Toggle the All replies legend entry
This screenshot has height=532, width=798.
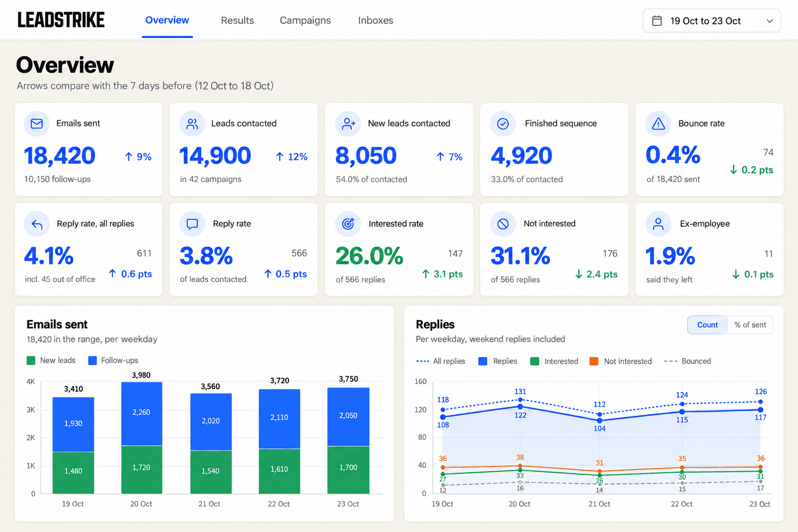click(x=441, y=361)
